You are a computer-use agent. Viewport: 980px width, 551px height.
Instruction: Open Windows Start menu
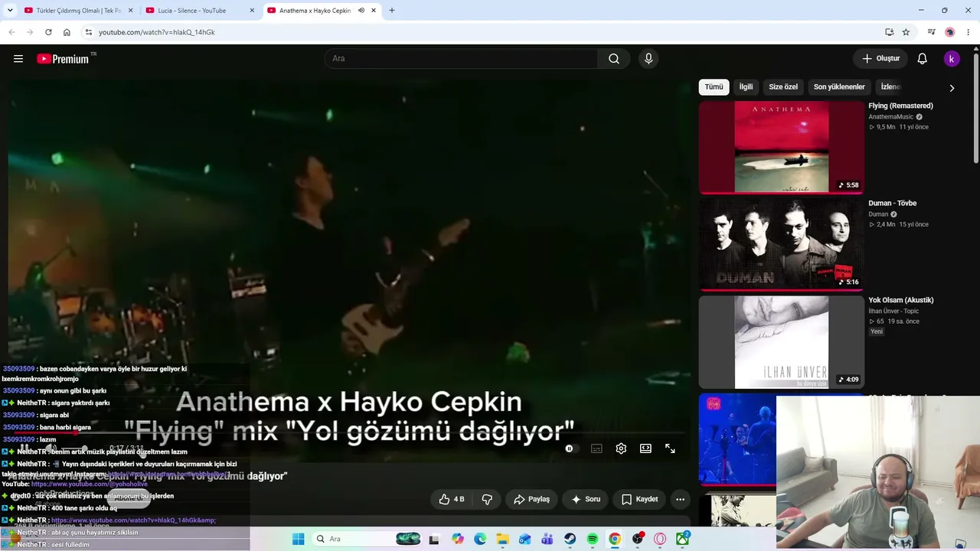point(299,539)
